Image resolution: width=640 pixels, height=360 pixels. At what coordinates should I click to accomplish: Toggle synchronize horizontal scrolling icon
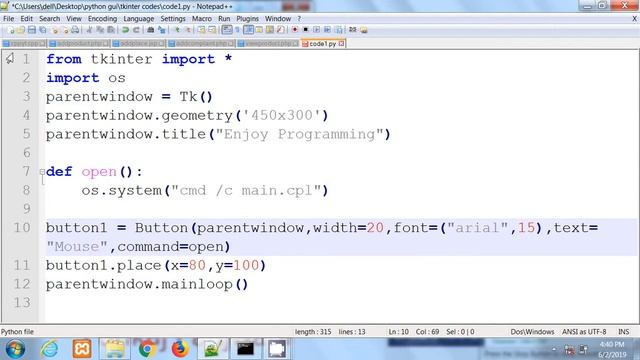[x=212, y=30]
